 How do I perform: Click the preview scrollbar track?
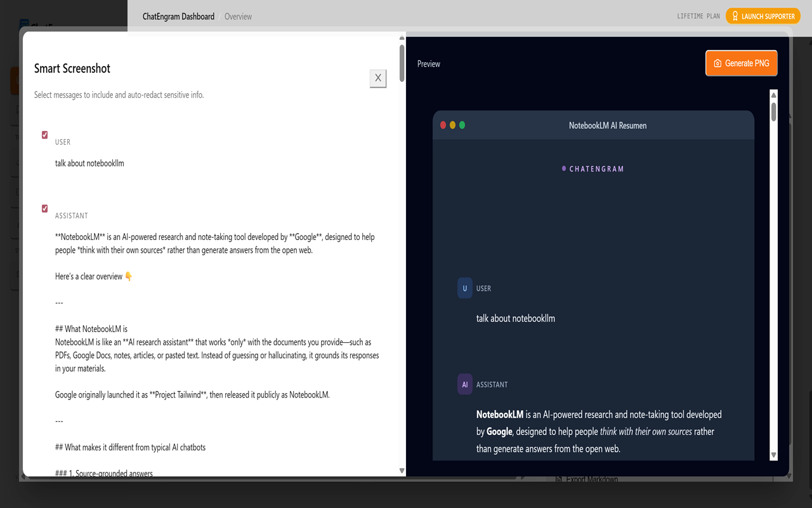pyautogui.click(x=773, y=286)
